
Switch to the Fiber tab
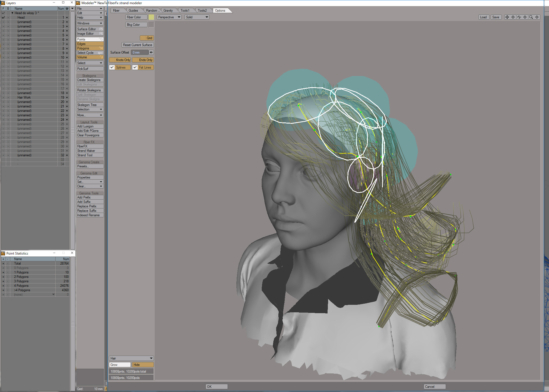click(x=116, y=11)
